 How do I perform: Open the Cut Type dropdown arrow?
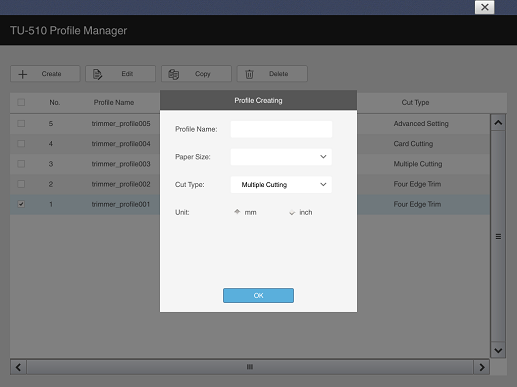click(323, 184)
